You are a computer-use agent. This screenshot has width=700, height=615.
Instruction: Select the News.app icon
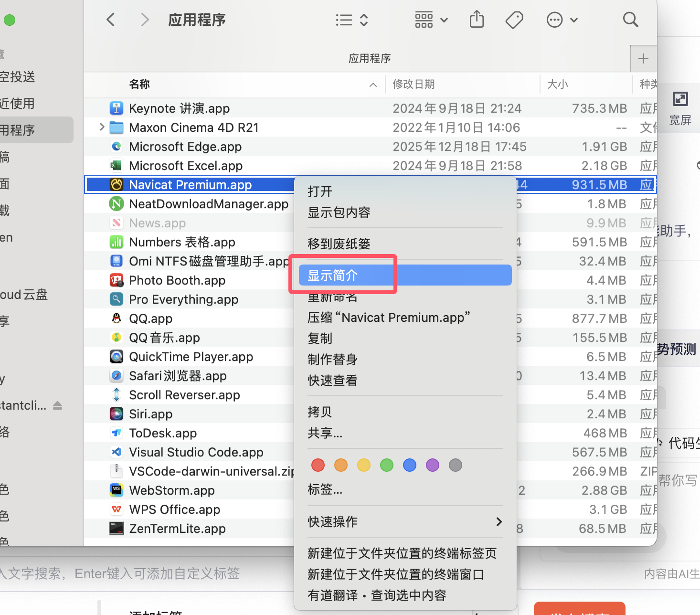(117, 223)
